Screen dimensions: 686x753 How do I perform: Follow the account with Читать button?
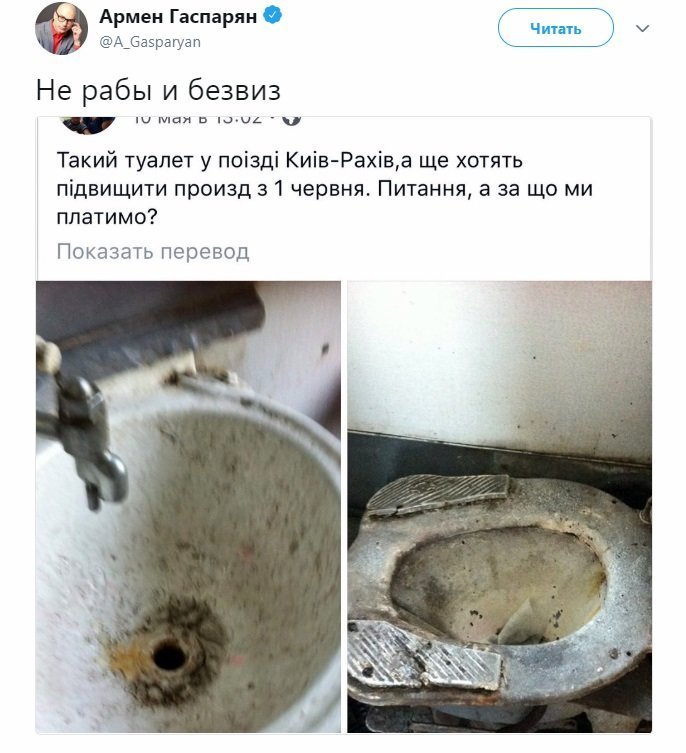(555, 28)
